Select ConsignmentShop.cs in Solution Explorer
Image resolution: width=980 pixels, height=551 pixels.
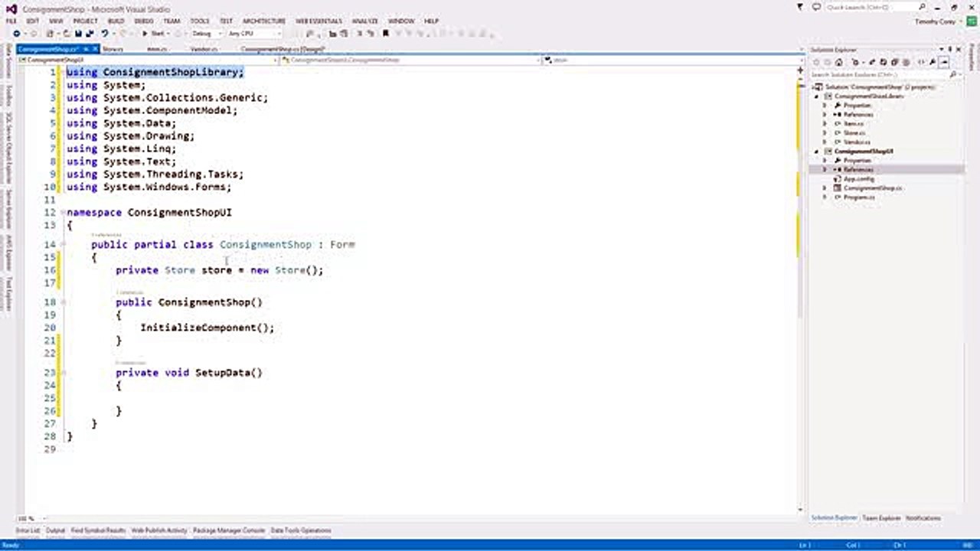coord(873,188)
